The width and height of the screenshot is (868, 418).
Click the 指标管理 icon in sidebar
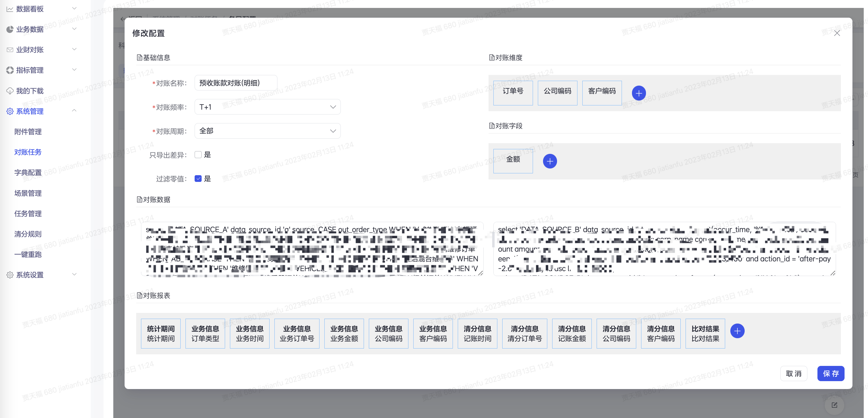tap(10, 70)
